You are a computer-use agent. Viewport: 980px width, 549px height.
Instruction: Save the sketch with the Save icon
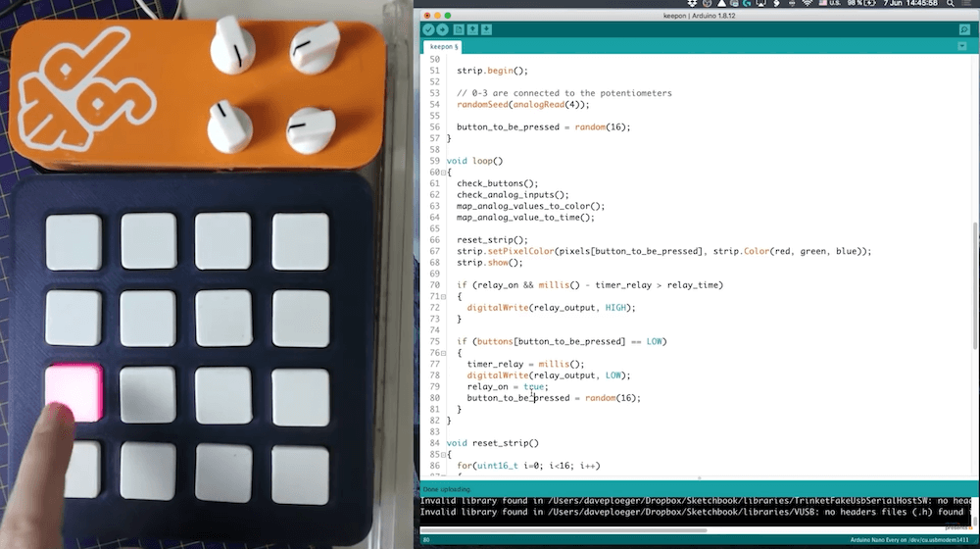[486, 29]
